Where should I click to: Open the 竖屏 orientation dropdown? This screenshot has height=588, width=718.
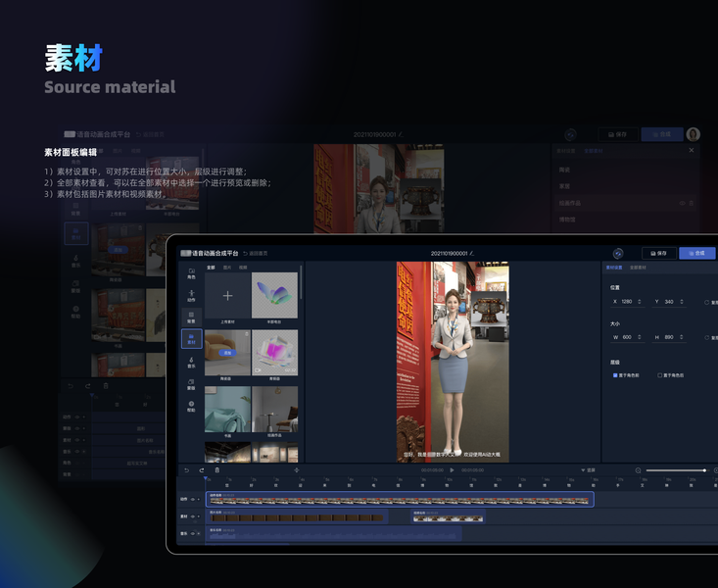(x=588, y=470)
